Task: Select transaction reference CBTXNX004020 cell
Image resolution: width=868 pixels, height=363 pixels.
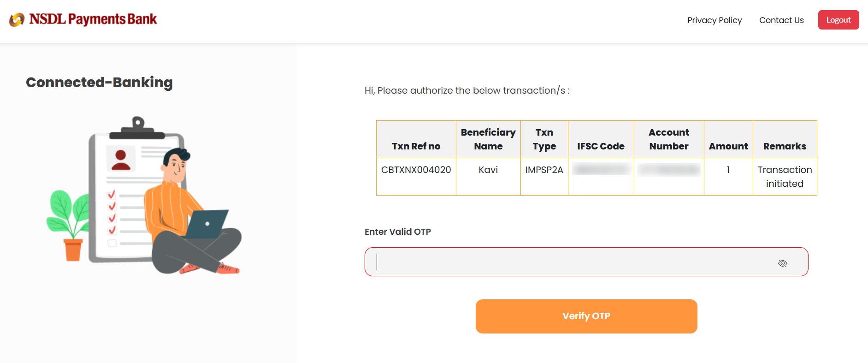Action: point(416,170)
